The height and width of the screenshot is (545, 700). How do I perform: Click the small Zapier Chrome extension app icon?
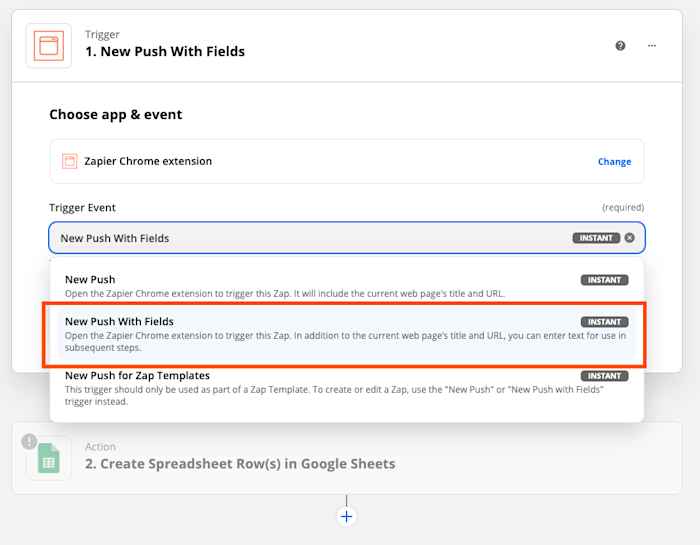tap(70, 161)
